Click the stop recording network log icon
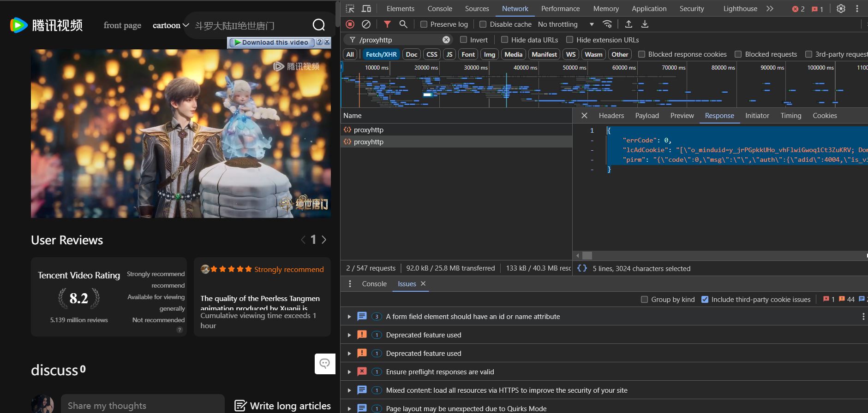This screenshot has height=413, width=868. pyautogui.click(x=350, y=24)
